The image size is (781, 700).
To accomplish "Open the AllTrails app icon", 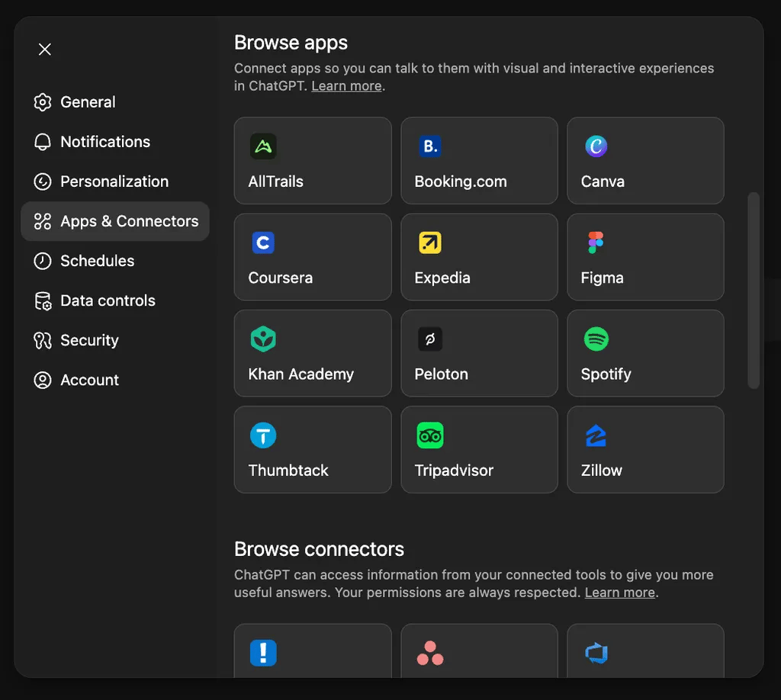I will click(263, 146).
